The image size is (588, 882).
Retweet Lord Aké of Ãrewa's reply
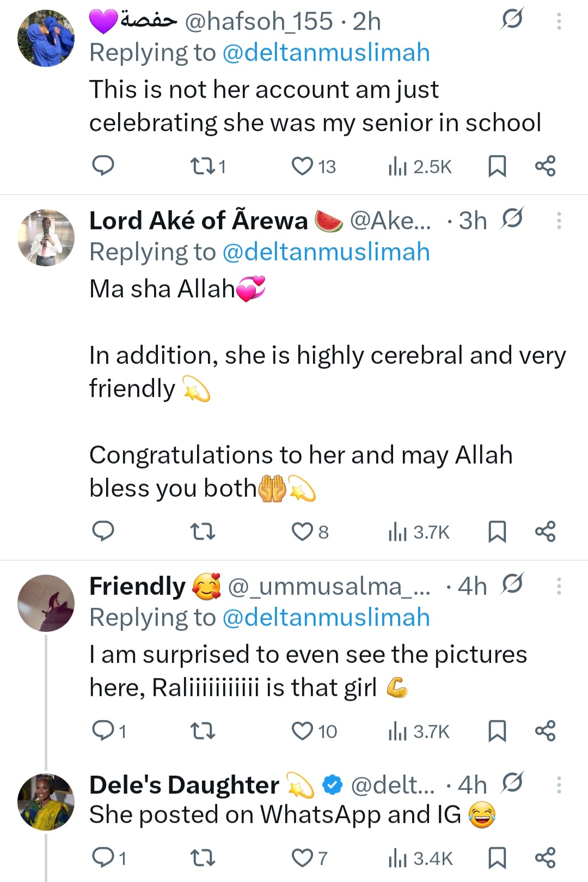[x=203, y=531]
